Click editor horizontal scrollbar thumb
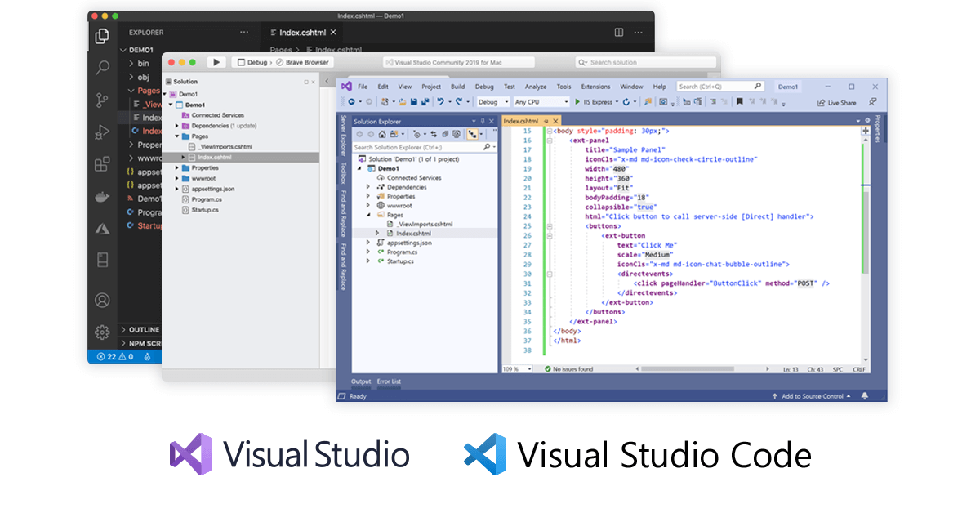 click(688, 369)
